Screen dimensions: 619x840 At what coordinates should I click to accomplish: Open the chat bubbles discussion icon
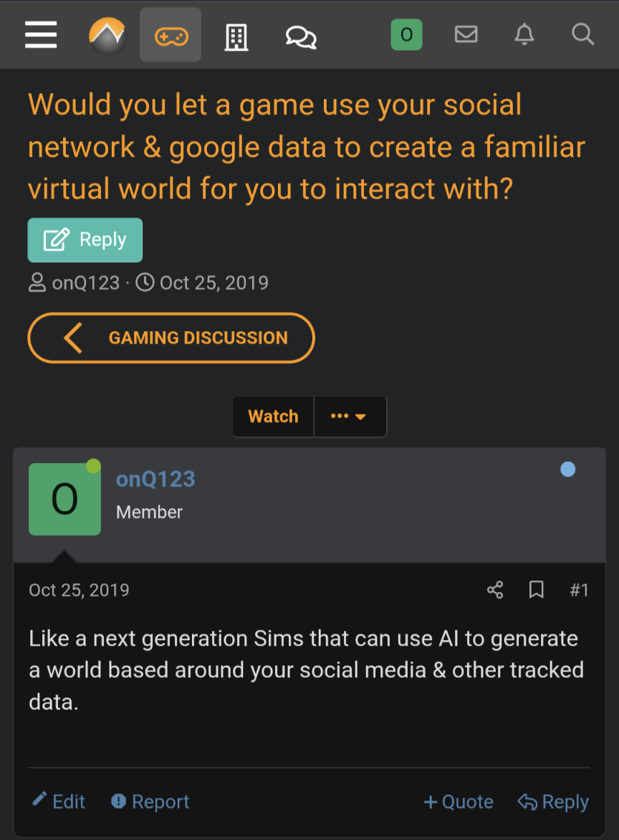(x=300, y=34)
